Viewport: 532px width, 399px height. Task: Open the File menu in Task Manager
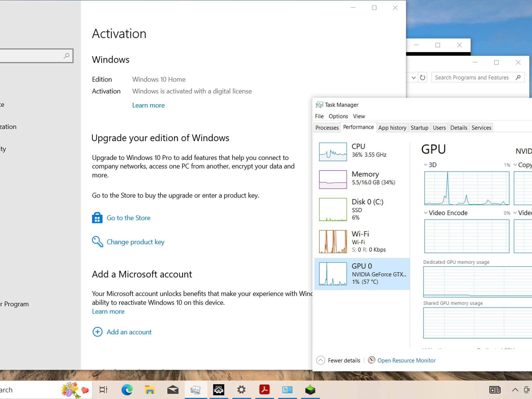coord(319,116)
